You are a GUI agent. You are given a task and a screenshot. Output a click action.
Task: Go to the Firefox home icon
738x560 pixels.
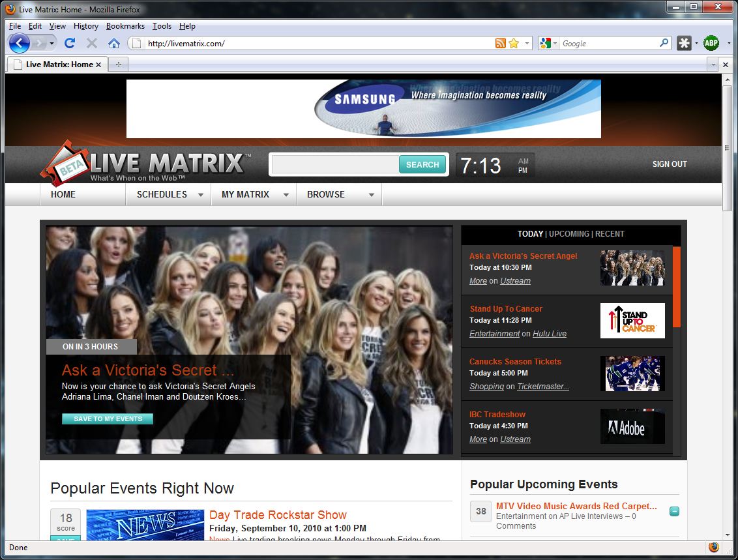pyautogui.click(x=114, y=43)
